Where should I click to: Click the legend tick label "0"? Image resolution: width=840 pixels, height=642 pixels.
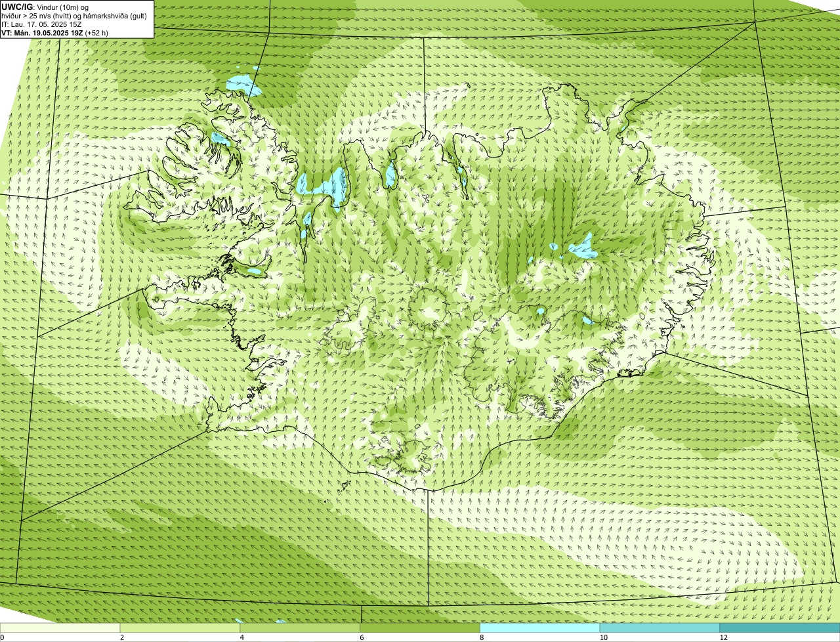pos(3,637)
